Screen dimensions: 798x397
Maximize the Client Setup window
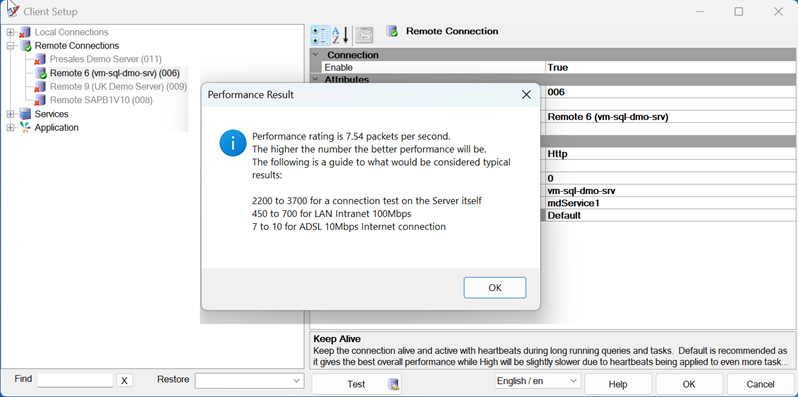tap(738, 11)
